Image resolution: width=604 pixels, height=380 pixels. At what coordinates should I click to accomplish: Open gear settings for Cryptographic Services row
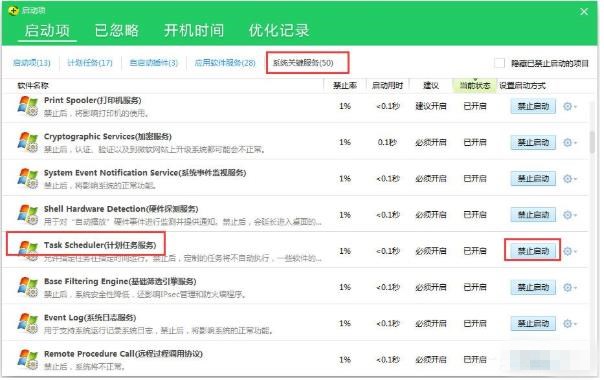point(570,143)
